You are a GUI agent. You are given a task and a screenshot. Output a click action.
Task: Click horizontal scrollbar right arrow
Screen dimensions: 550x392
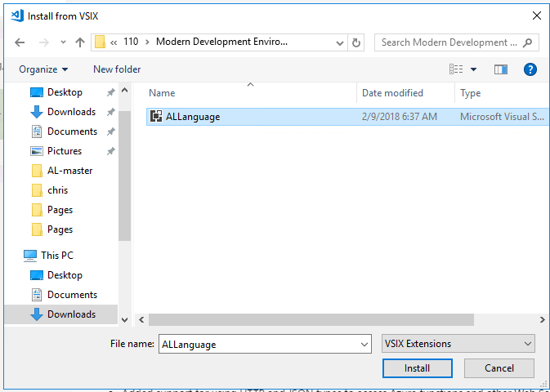click(x=543, y=320)
